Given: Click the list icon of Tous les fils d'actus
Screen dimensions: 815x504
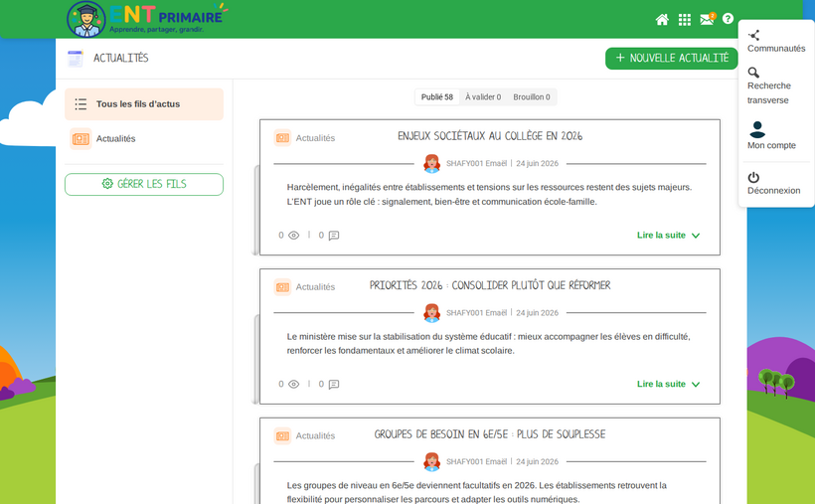Looking at the screenshot, I should (81, 104).
